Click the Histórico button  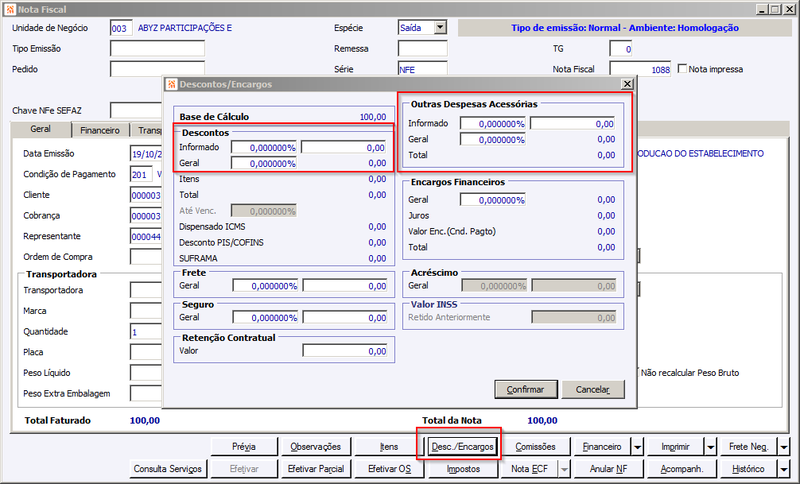tap(748, 469)
